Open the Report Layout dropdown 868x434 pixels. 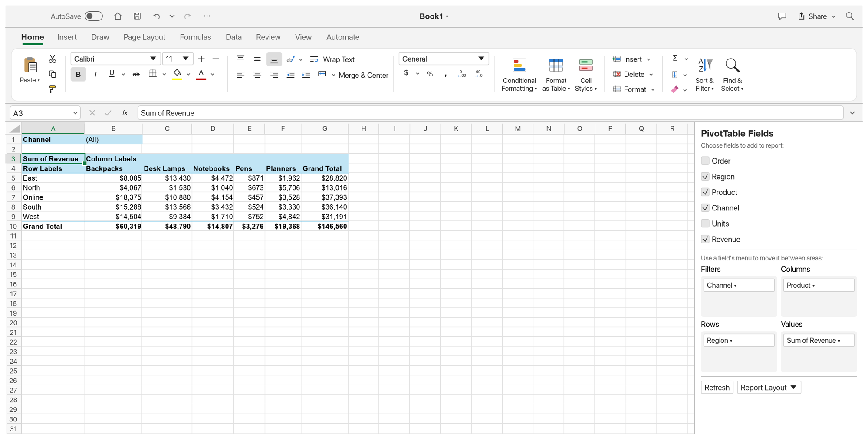(x=769, y=387)
